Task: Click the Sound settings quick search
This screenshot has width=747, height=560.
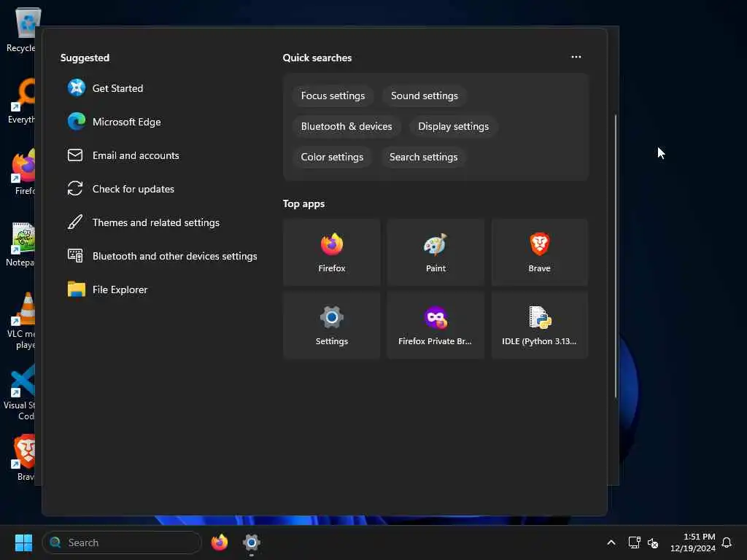Action: coord(424,96)
